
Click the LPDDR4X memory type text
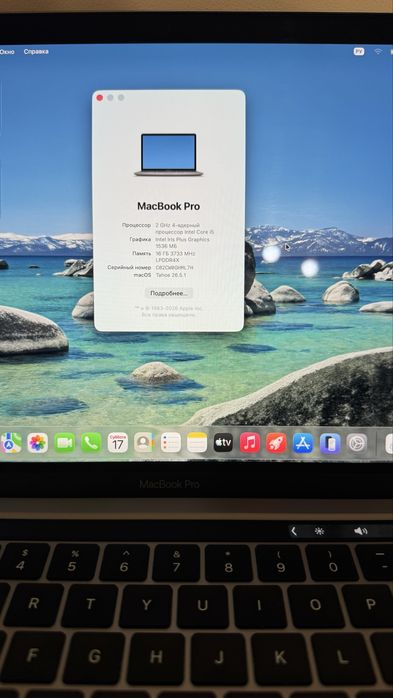[x=167, y=260]
